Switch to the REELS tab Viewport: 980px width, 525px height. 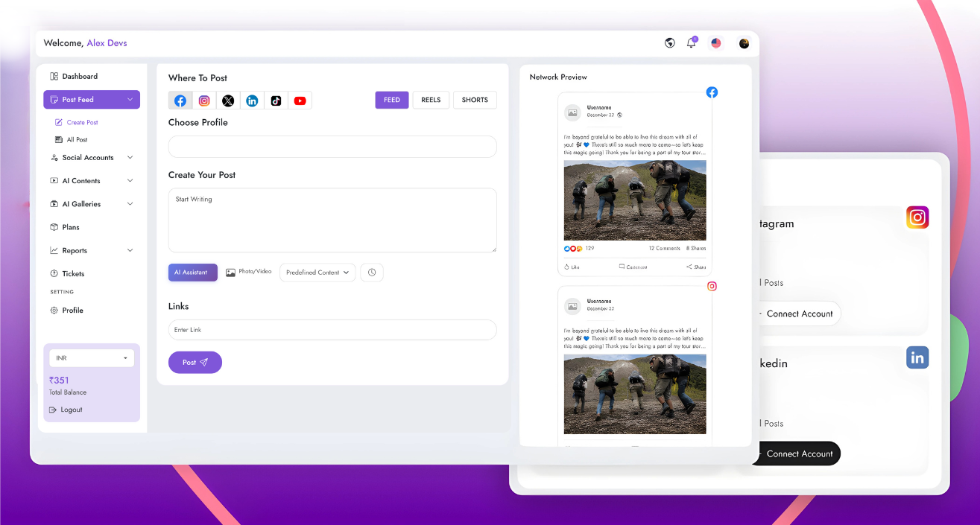coord(431,100)
